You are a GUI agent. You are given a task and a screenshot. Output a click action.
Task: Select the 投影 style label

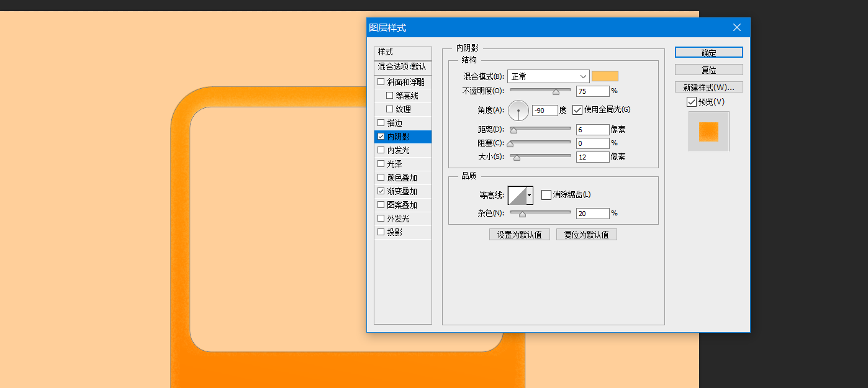tap(395, 232)
